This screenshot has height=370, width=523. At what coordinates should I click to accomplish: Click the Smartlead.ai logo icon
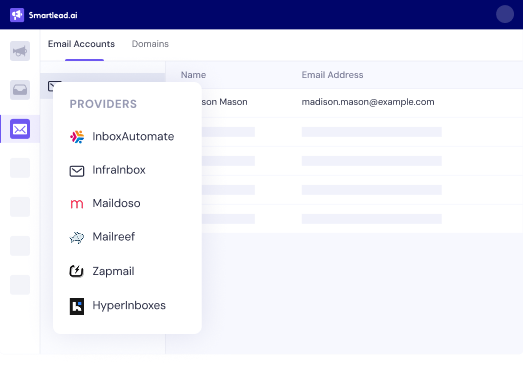point(17,15)
